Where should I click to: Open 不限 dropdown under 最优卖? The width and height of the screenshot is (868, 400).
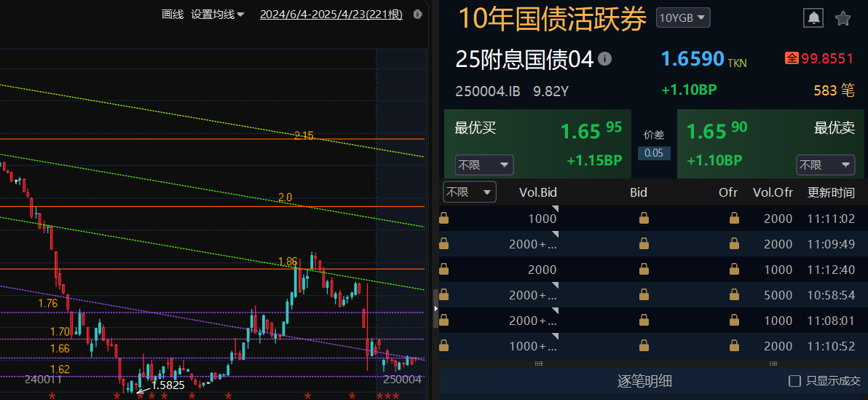tap(825, 165)
